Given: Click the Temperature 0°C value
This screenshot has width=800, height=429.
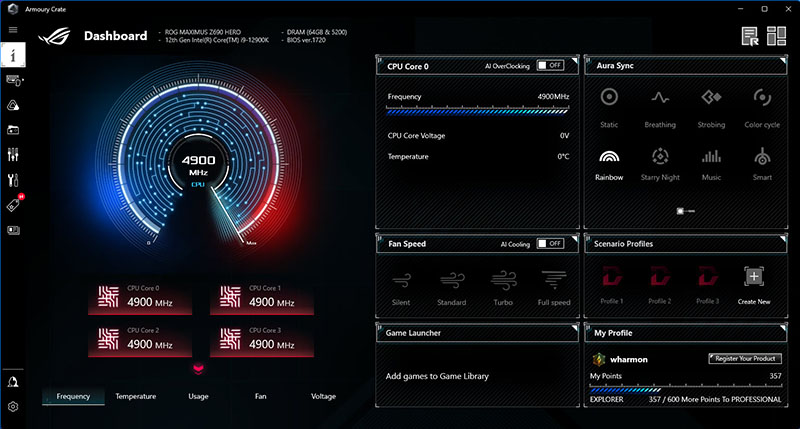Looking at the screenshot, I should pos(563,157).
